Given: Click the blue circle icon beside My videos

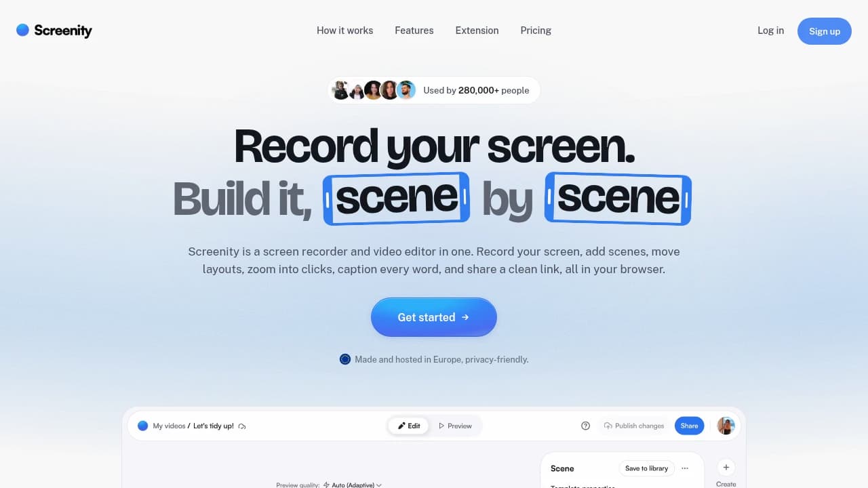Looking at the screenshot, I should coord(142,426).
